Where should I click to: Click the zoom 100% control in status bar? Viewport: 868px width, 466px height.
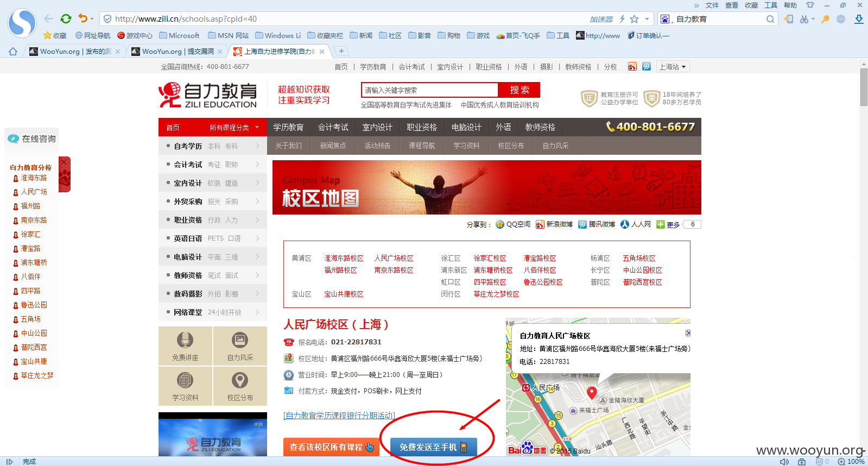[x=851, y=462]
